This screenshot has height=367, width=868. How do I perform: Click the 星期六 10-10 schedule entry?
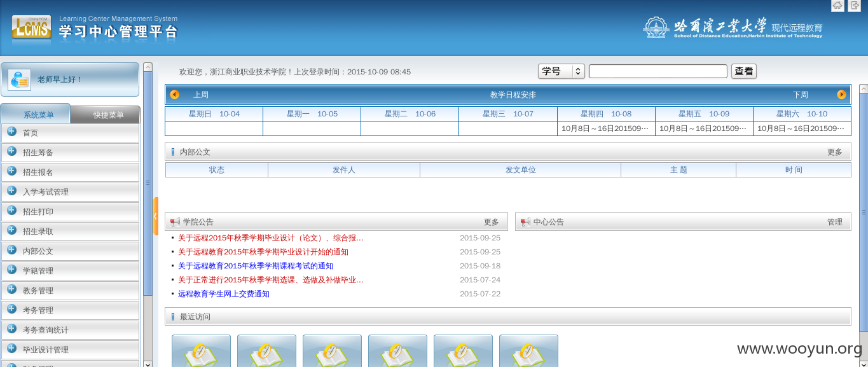(x=801, y=128)
